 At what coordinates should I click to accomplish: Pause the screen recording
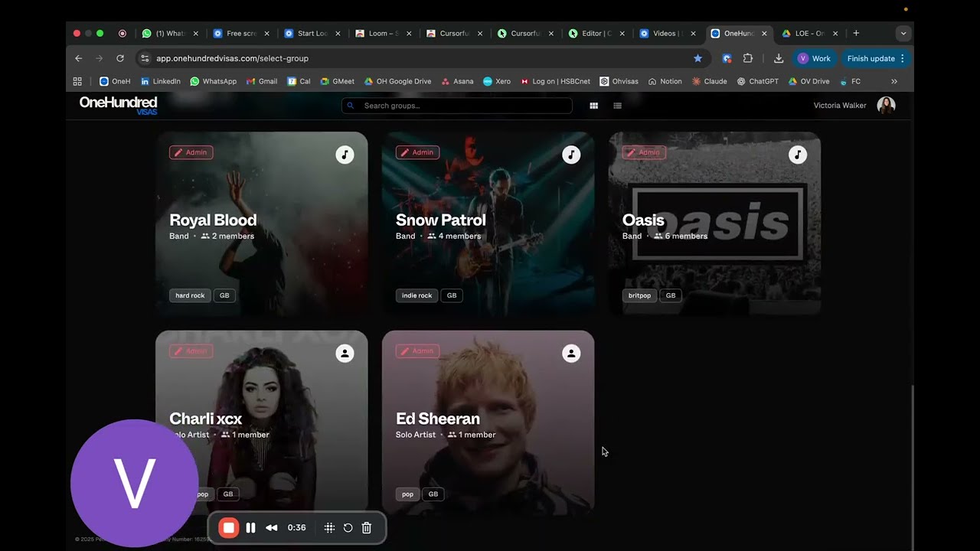(250, 527)
